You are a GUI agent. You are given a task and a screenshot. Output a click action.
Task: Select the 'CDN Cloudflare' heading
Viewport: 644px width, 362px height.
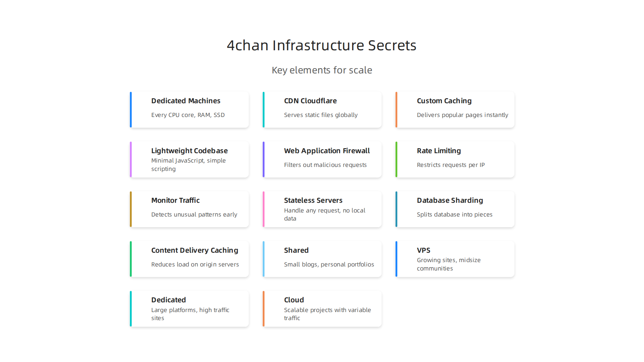coord(310,101)
